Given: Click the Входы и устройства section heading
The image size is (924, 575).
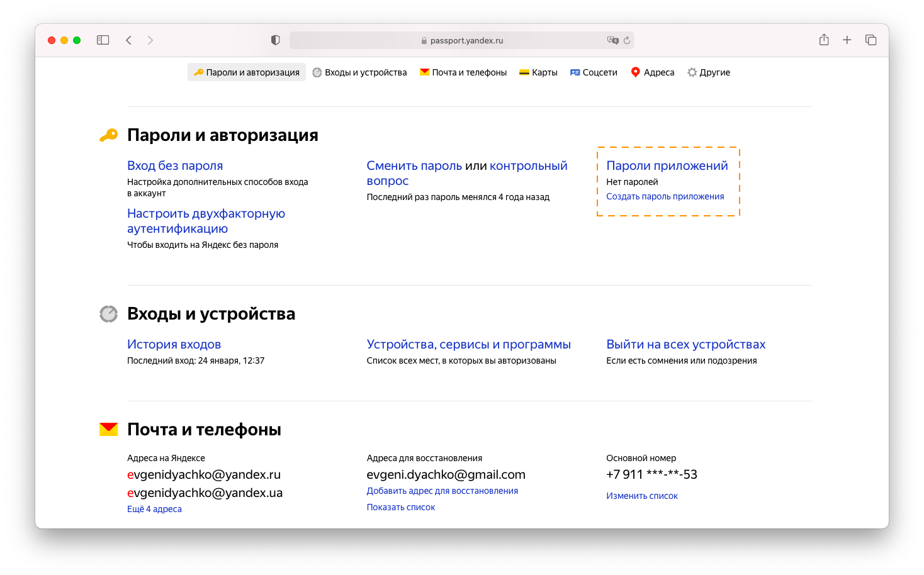Looking at the screenshot, I should coord(211,314).
